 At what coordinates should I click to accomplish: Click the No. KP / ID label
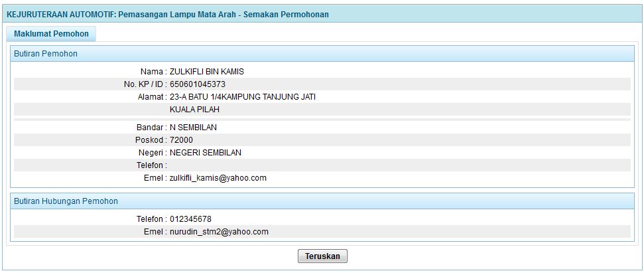click(x=145, y=84)
